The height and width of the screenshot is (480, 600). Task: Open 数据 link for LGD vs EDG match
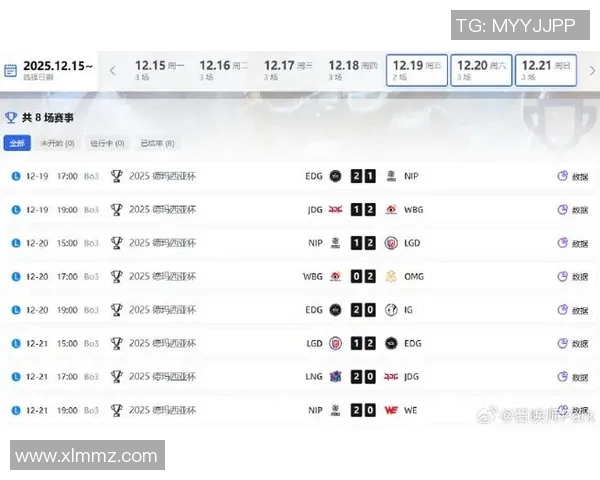573,343
